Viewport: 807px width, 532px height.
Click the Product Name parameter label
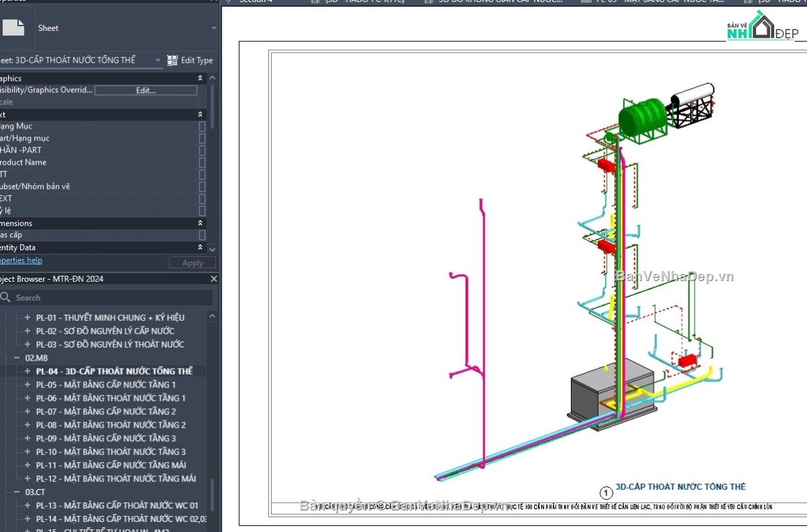[x=23, y=163]
